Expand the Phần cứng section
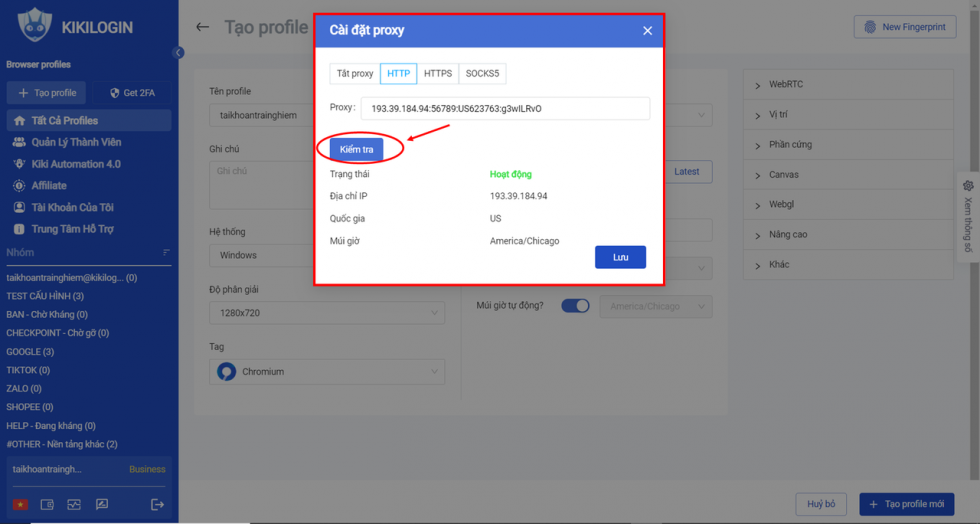 [x=848, y=144]
